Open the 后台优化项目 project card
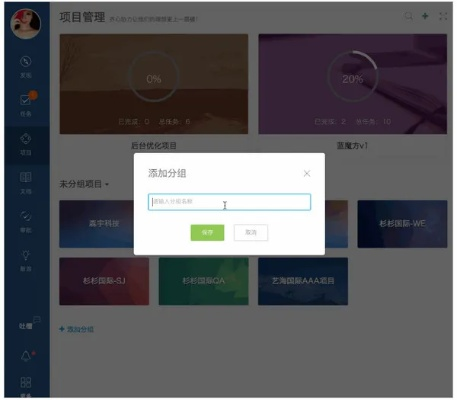This screenshot has width=457, height=400. (x=154, y=84)
